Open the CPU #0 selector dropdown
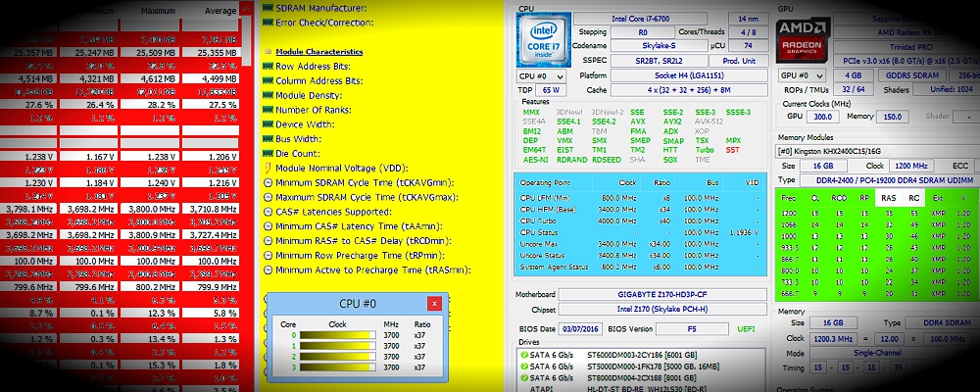 [541, 76]
